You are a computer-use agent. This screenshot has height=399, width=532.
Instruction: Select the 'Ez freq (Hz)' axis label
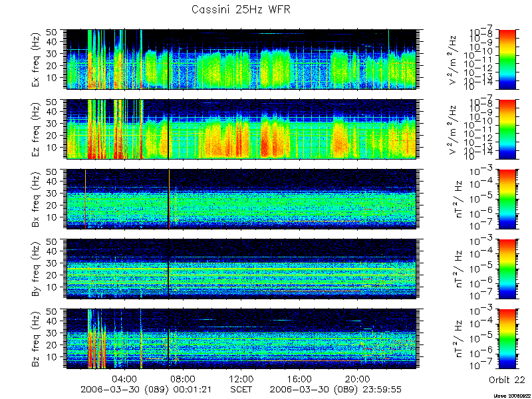(37, 129)
